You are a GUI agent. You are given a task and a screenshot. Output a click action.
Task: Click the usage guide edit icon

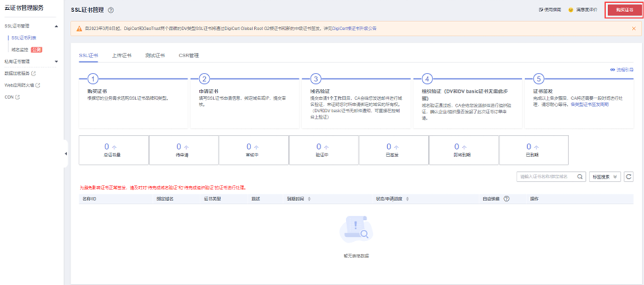[x=541, y=9]
